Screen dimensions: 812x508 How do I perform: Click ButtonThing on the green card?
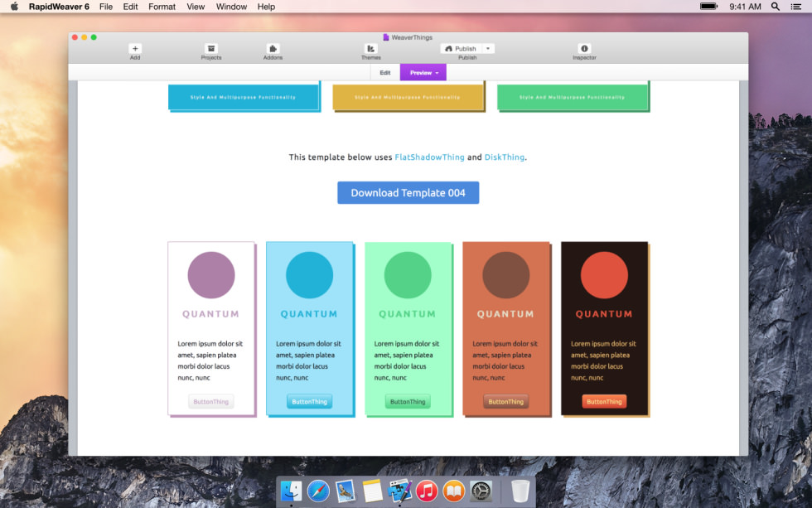tap(408, 401)
